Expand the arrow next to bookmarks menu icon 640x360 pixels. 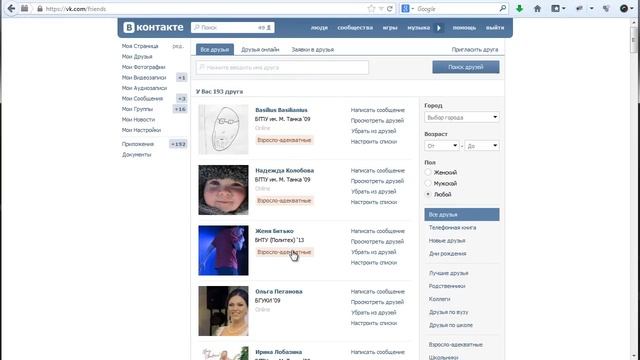coord(564,9)
